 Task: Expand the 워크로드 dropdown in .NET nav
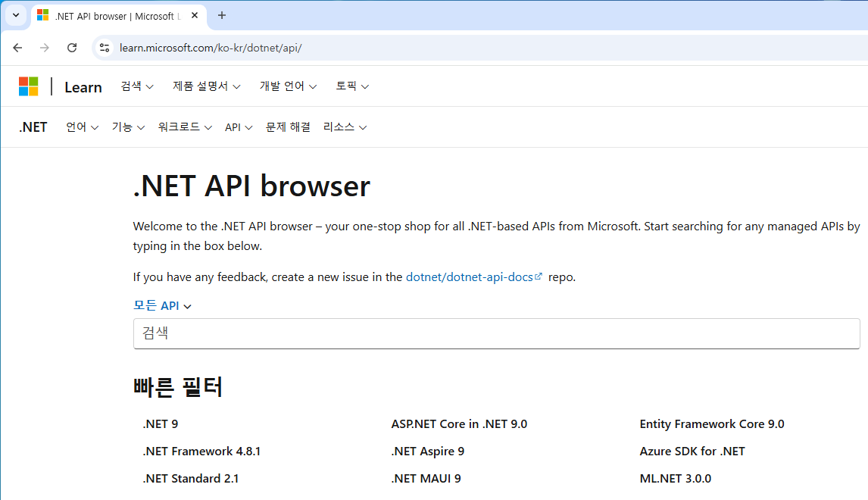pyautogui.click(x=184, y=127)
